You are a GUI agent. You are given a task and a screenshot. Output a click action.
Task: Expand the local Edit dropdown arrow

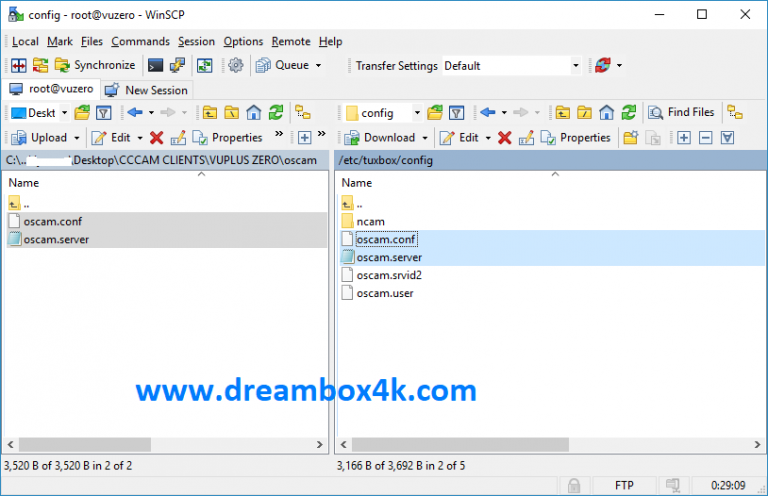coord(140,138)
